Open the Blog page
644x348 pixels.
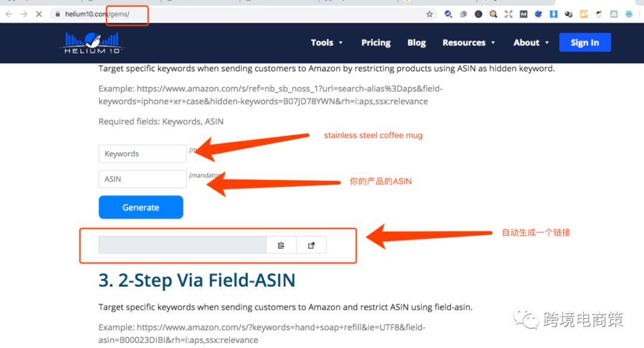point(416,43)
